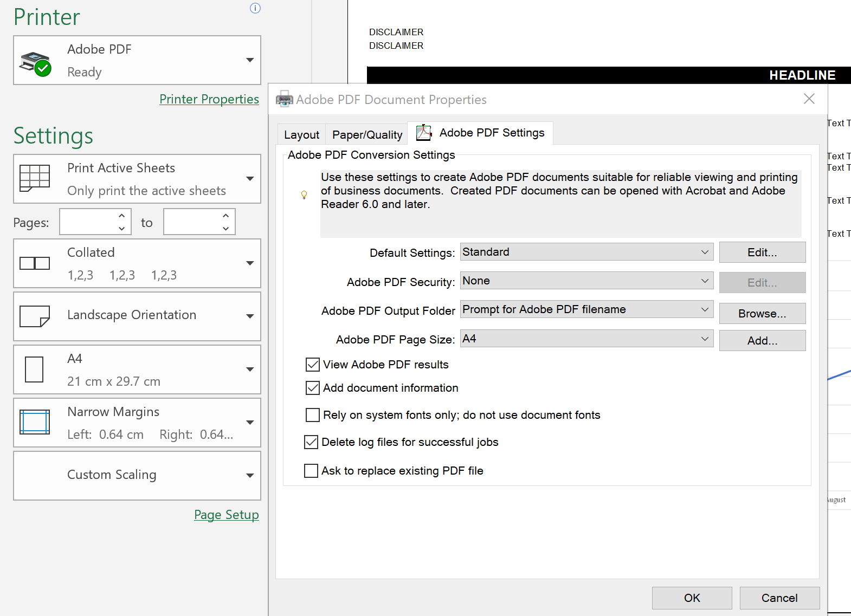Open the Page Setup link
This screenshot has width=851, height=616.
227,515
